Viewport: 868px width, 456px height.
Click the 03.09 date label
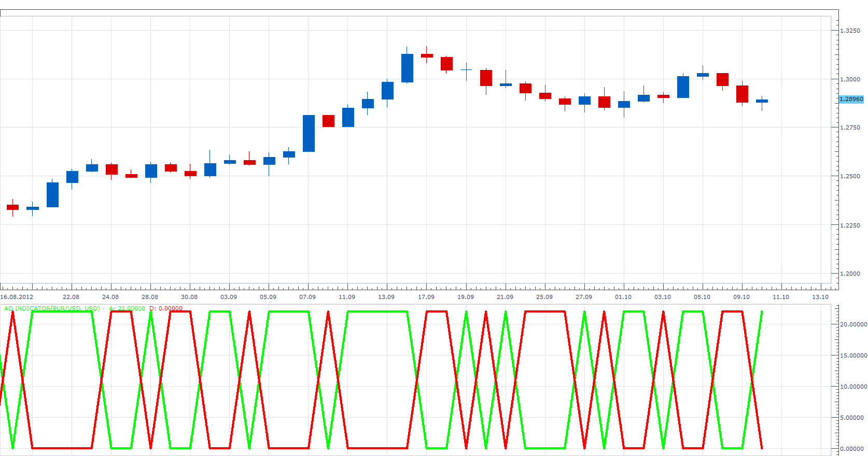pos(229,297)
